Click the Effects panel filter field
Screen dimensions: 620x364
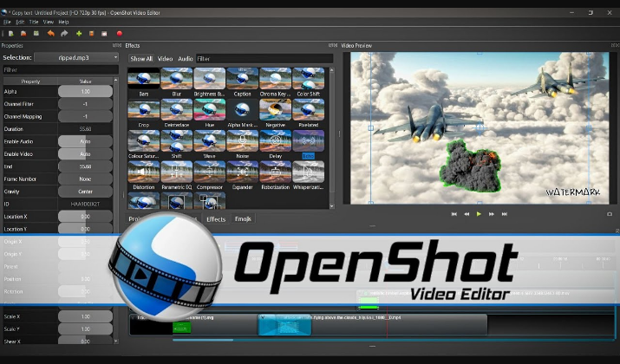tap(264, 58)
